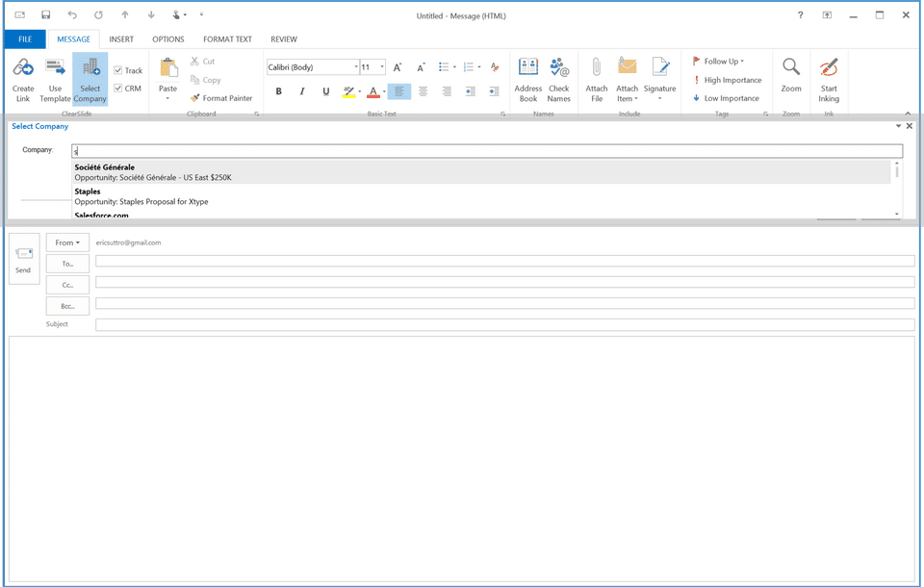Toggle bold formatting

click(279, 91)
